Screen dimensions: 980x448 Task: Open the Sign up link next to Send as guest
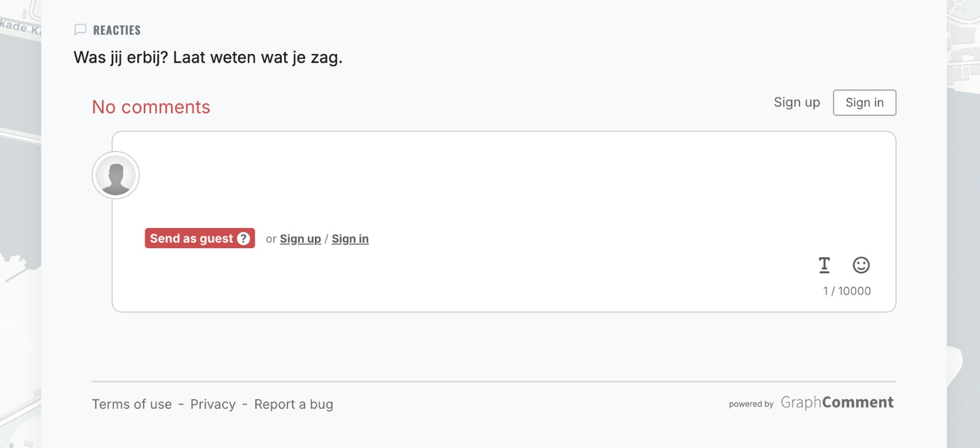click(300, 238)
